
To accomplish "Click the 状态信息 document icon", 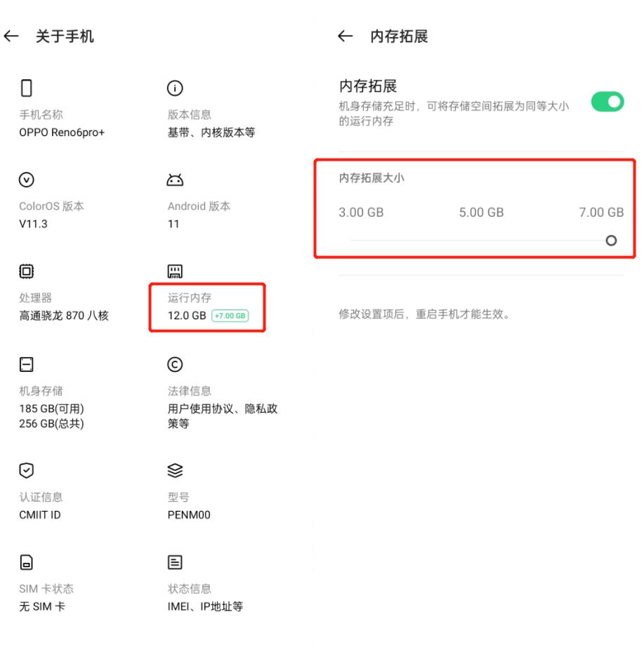I will (174, 561).
